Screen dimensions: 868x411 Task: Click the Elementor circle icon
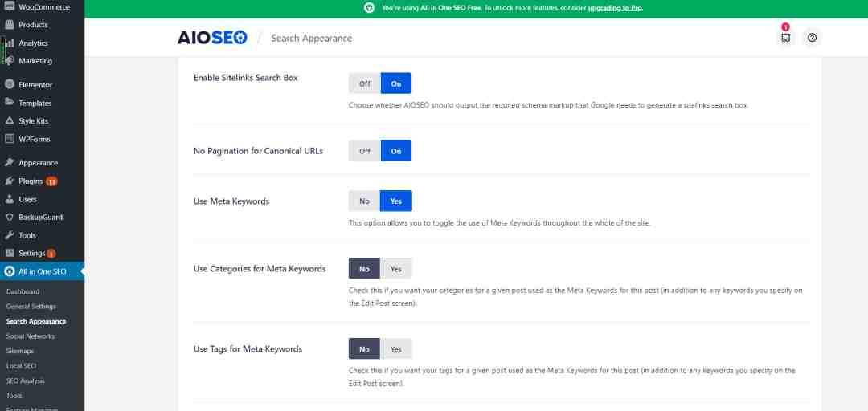[10, 85]
